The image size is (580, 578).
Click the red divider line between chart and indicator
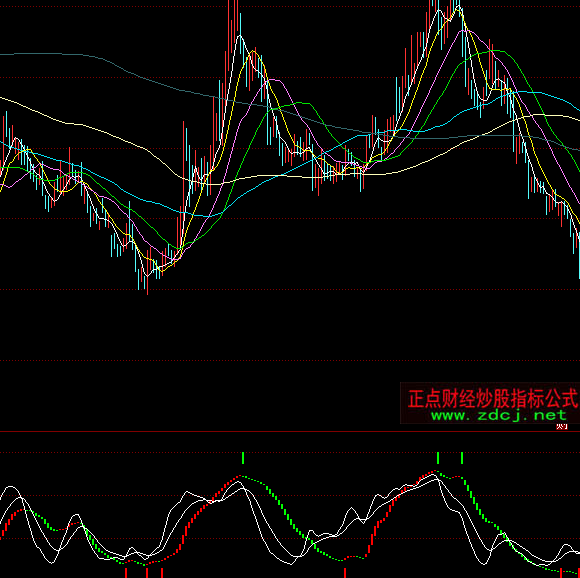point(290,432)
